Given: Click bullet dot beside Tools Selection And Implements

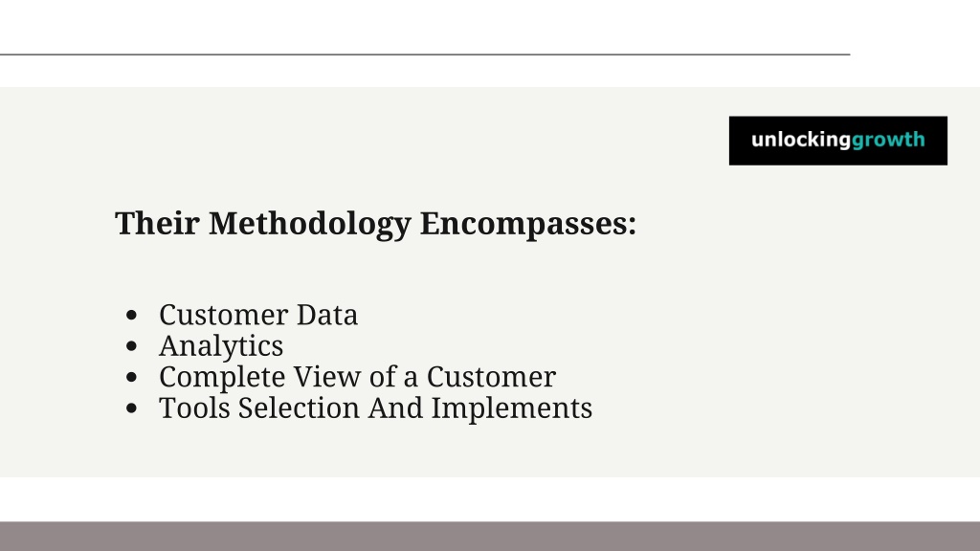Looking at the screenshot, I should pyautogui.click(x=131, y=408).
